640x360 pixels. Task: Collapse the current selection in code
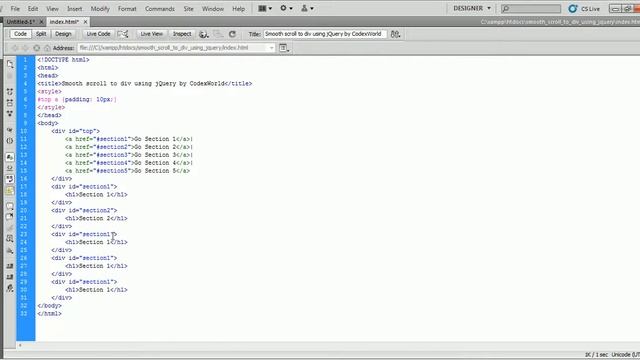click(10, 102)
